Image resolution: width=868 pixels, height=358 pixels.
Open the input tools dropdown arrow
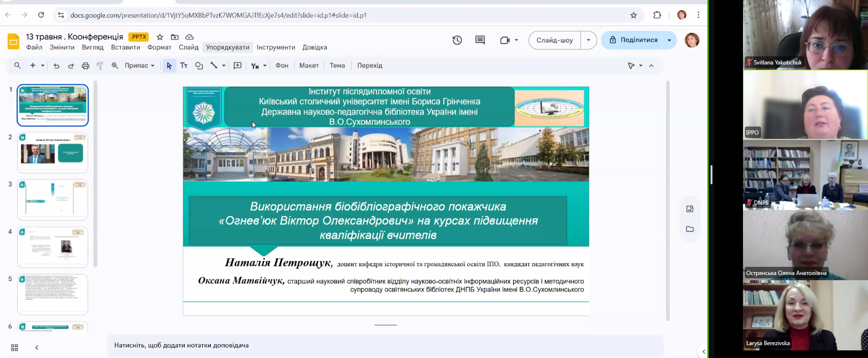coord(265,66)
